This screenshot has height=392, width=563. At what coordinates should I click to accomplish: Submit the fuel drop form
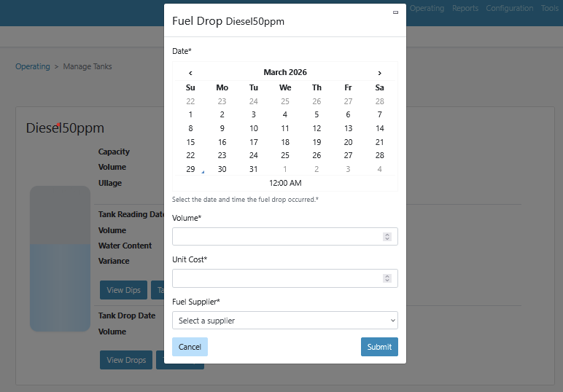point(379,347)
